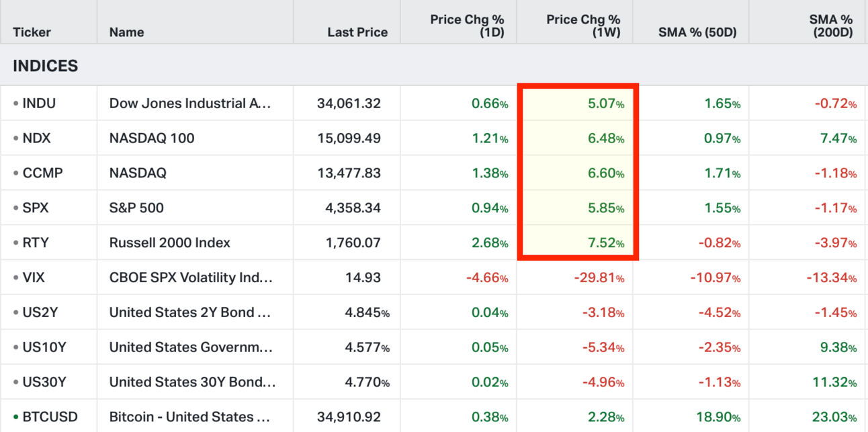Select the United States Governm... name cell

coord(191,347)
